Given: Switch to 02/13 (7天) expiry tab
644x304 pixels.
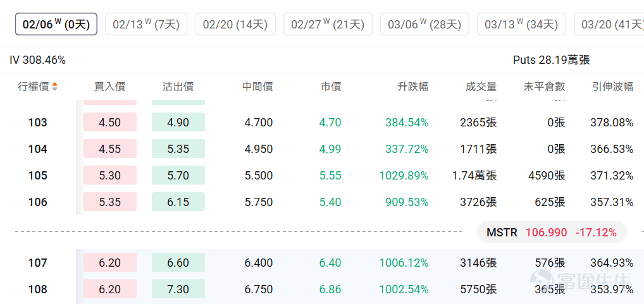Looking at the screenshot, I should (146, 24).
